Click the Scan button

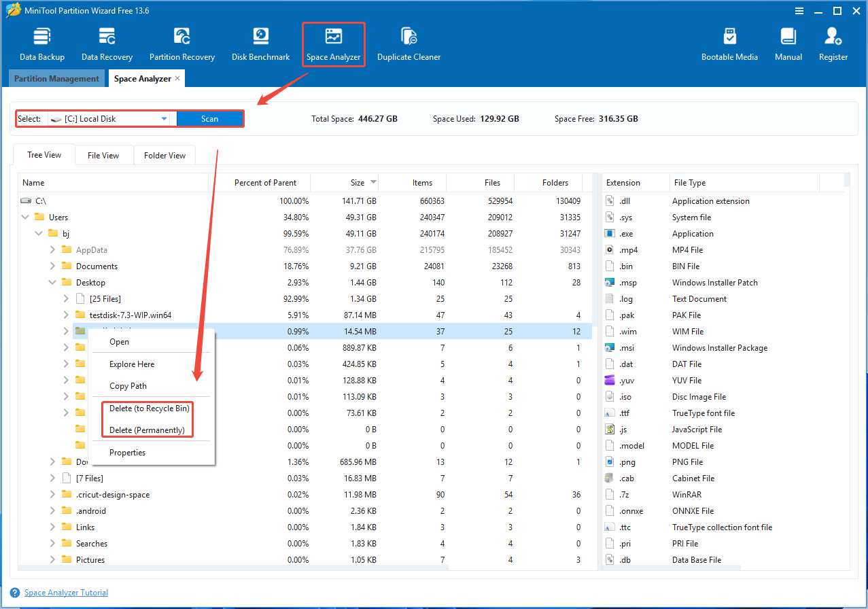pyautogui.click(x=210, y=118)
